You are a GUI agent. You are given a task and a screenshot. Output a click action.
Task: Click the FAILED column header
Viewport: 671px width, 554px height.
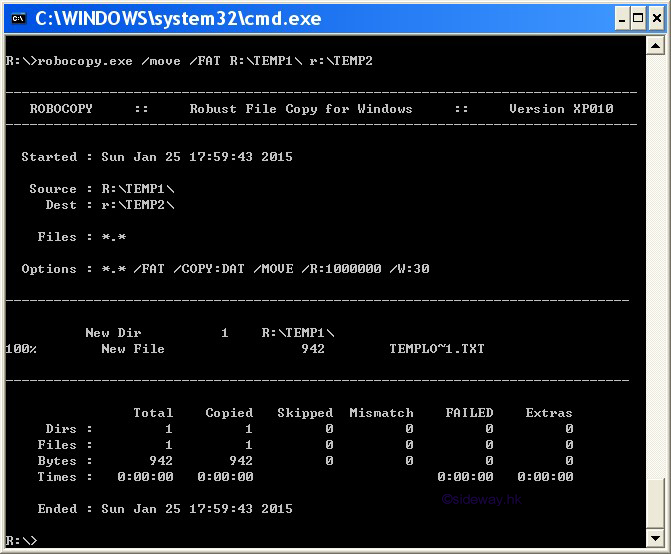(469, 413)
